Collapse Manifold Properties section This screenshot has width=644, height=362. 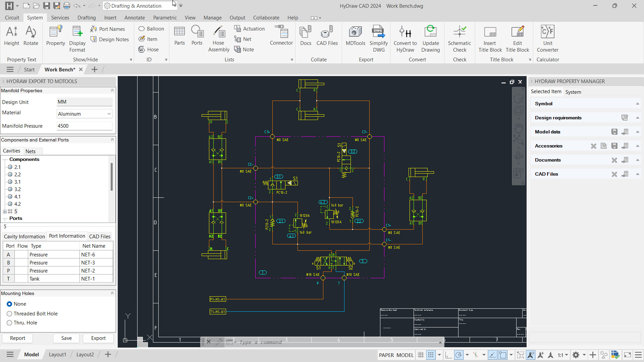(112, 90)
